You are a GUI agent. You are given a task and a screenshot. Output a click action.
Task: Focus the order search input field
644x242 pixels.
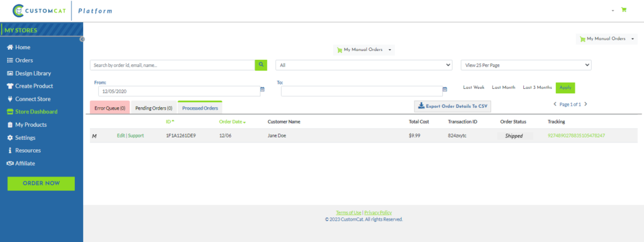172,65
